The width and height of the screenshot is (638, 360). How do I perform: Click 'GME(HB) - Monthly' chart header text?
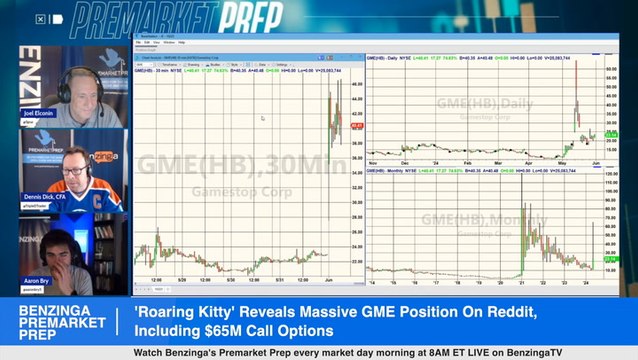pyautogui.click(x=384, y=171)
